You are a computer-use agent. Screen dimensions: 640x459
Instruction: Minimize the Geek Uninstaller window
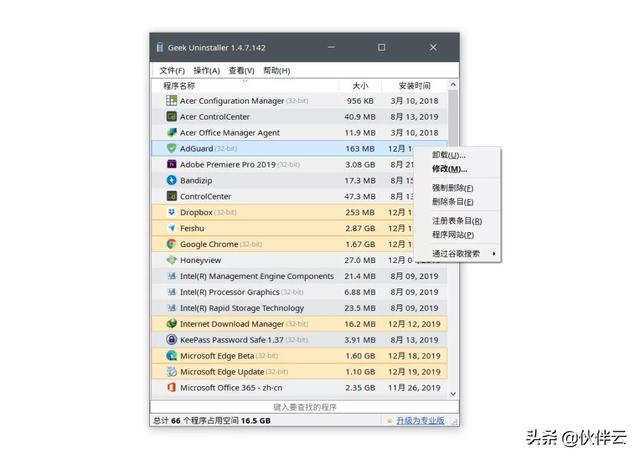[331, 47]
